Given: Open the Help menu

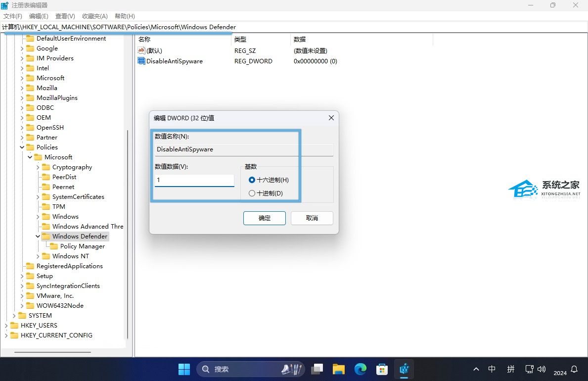Looking at the screenshot, I should tap(125, 16).
